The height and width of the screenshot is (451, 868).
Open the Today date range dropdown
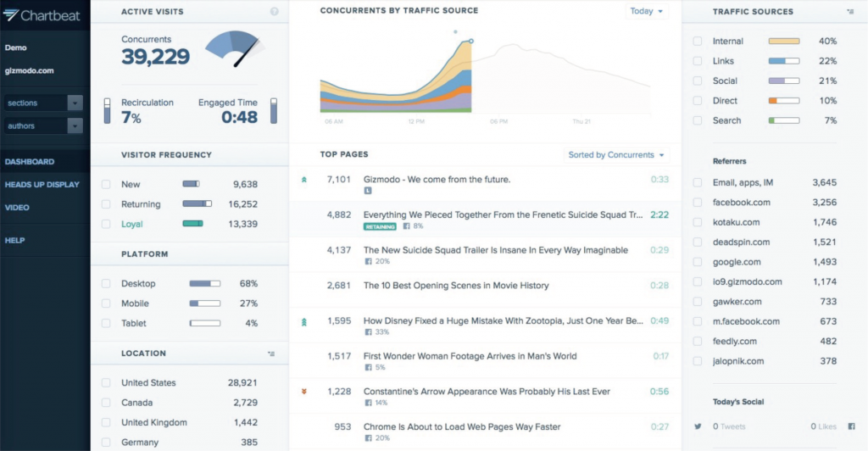(x=647, y=12)
